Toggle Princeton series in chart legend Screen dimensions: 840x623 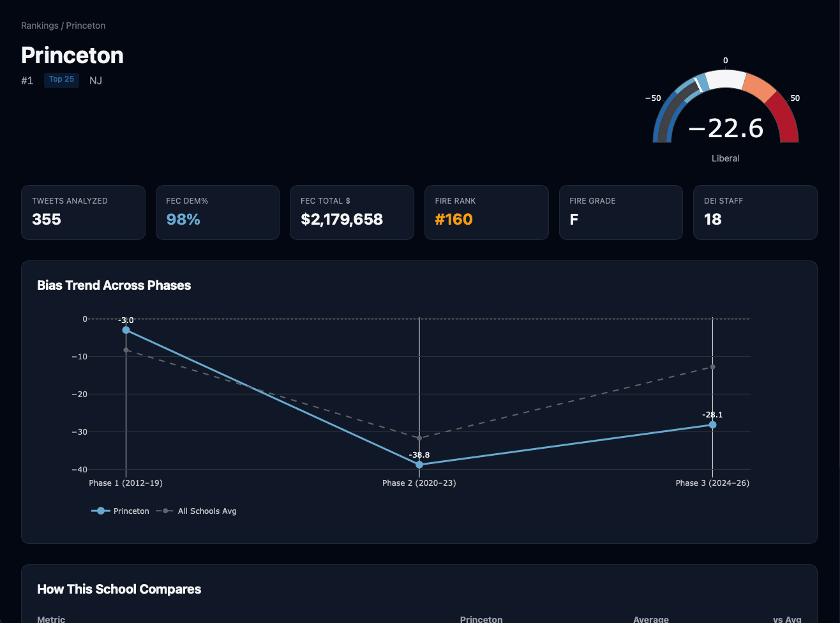(x=121, y=511)
